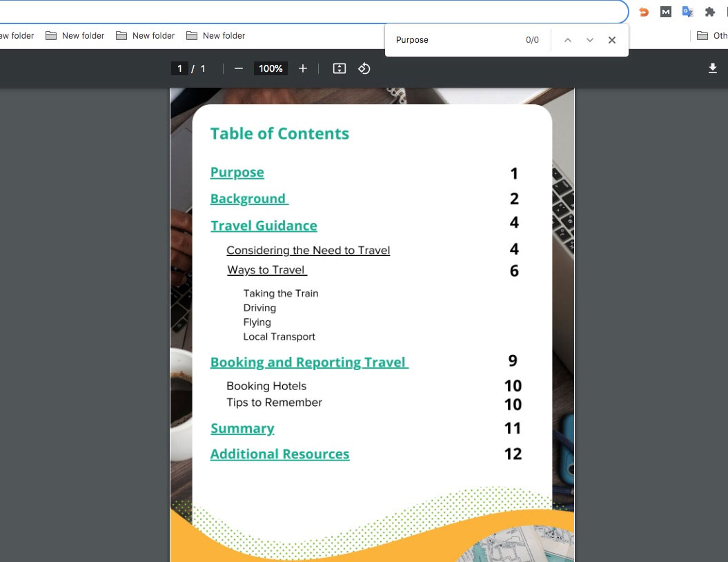This screenshot has height=562, width=728.
Task: Go to next find result
Action: (589, 40)
